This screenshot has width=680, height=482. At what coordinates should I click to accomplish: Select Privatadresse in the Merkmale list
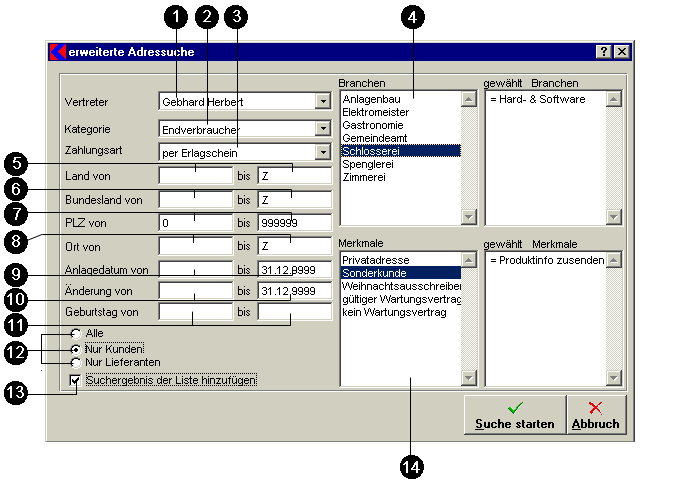tap(377, 259)
